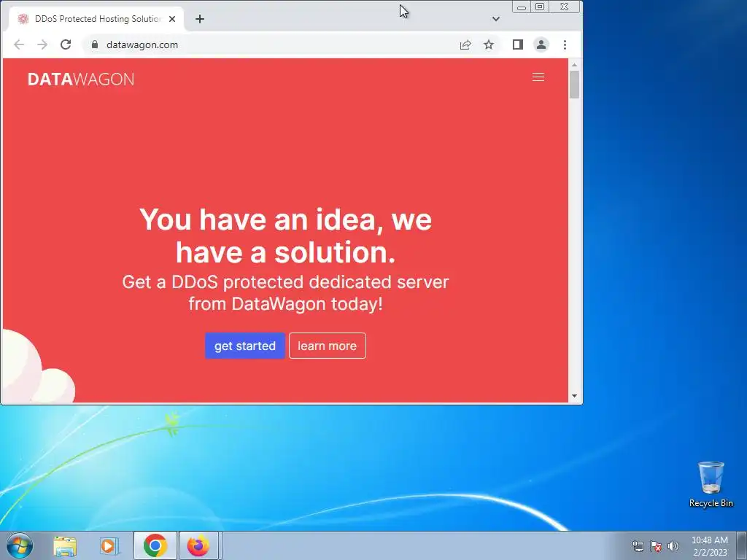Share this page using the share icon

(x=465, y=44)
